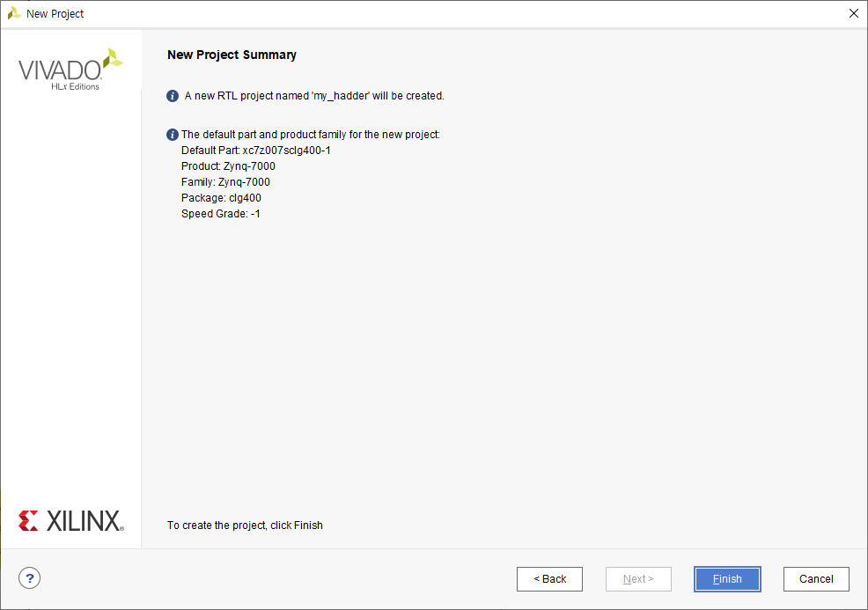Select the 'Package: clg400' line
The image size is (868, 610).
pyautogui.click(x=221, y=198)
